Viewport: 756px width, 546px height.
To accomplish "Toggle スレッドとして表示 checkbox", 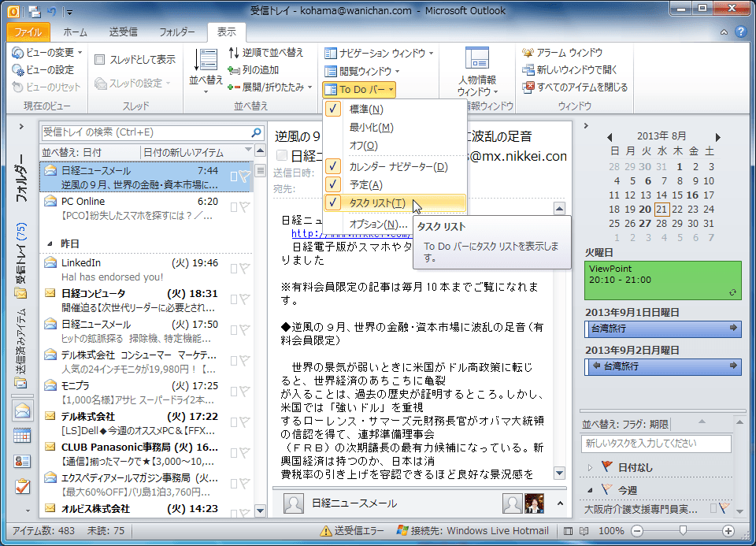I will click(100, 59).
